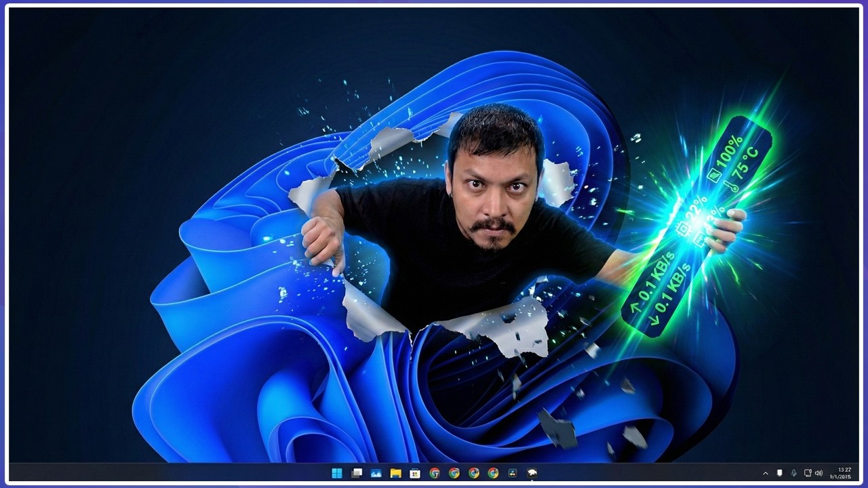Open DaVinci Resolve from the taskbar
Viewport: 868px width, 488px height.
click(x=513, y=473)
